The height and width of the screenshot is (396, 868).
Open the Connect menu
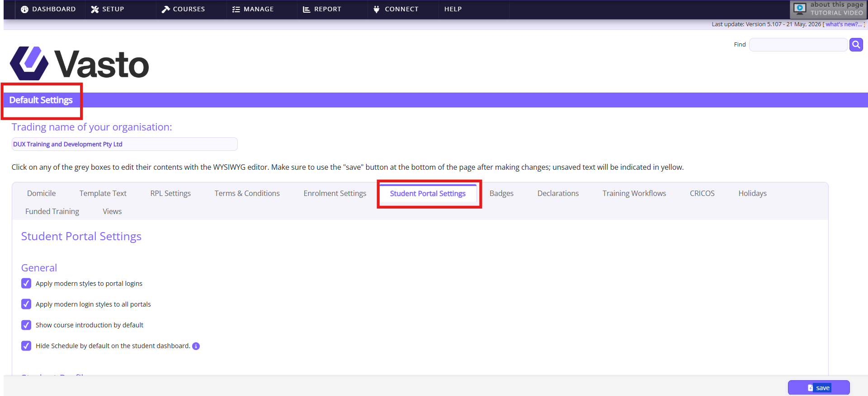click(396, 9)
